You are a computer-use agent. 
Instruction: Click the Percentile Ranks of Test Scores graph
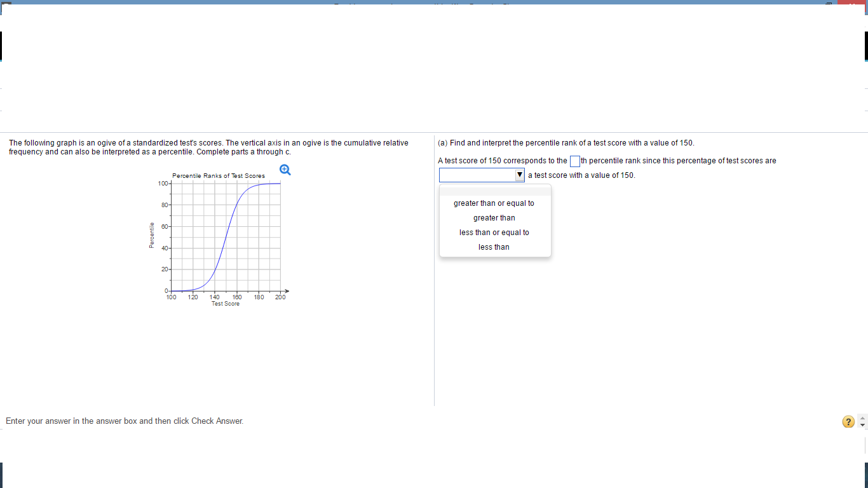click(x=226, y=235)
